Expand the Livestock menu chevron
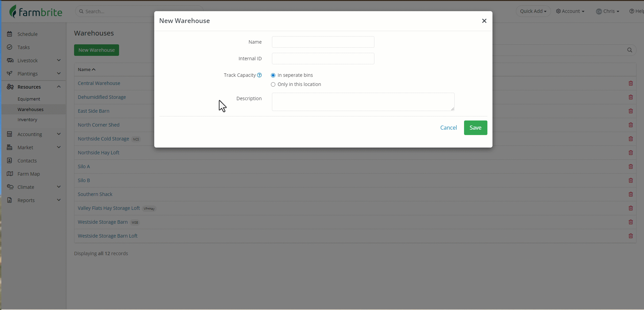This screenshot has height=310, width=644. (x=59, y=60)
